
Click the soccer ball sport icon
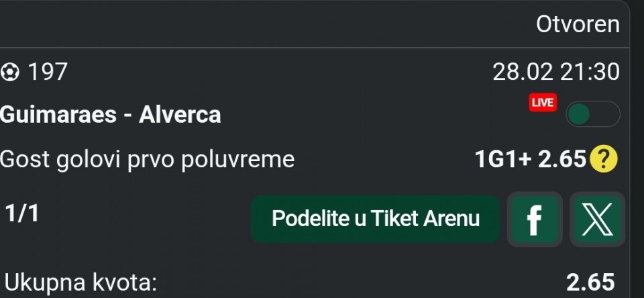click(10, 71)
